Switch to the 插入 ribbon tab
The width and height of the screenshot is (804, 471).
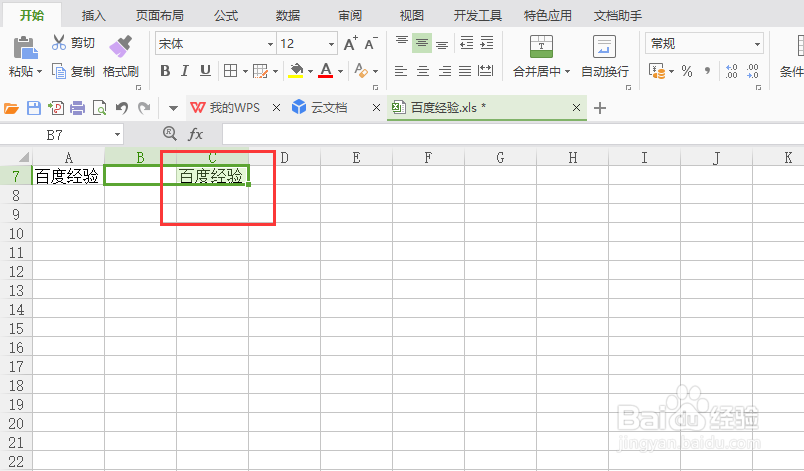click(93, 15)
